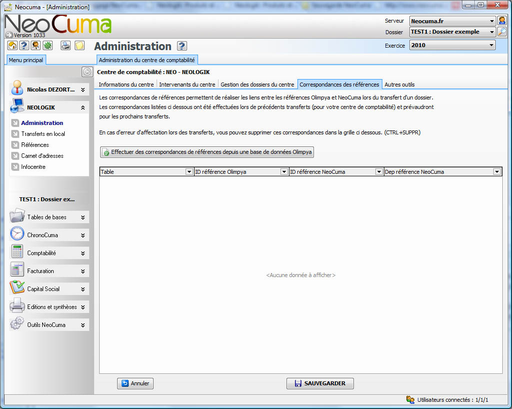This screenshot has width=512, height=409.
Task: Click Effectuer des correspondances depuis Olimpya button
Action: 207,152
